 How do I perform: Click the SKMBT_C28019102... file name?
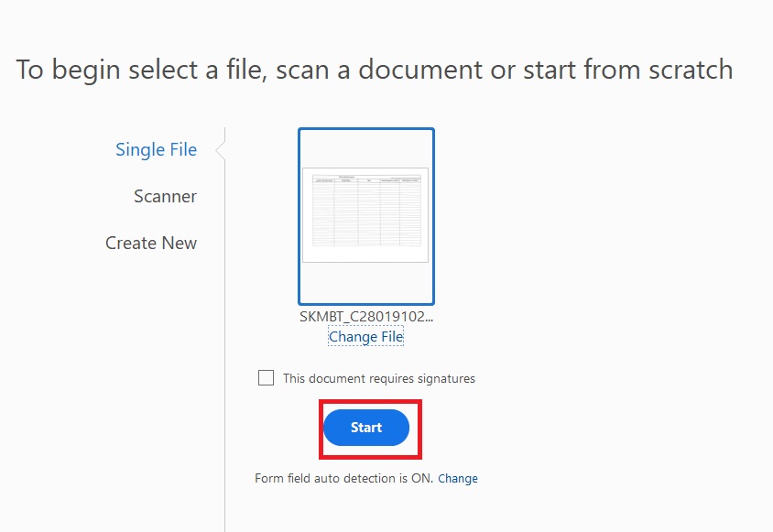pyautogui.click(x=366, y=316)
